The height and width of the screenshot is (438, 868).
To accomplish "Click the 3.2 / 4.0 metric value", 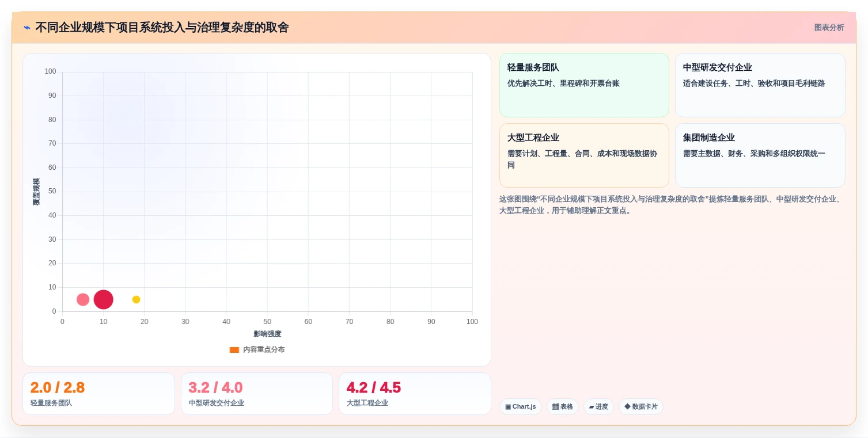I will (x=215, y=387).
